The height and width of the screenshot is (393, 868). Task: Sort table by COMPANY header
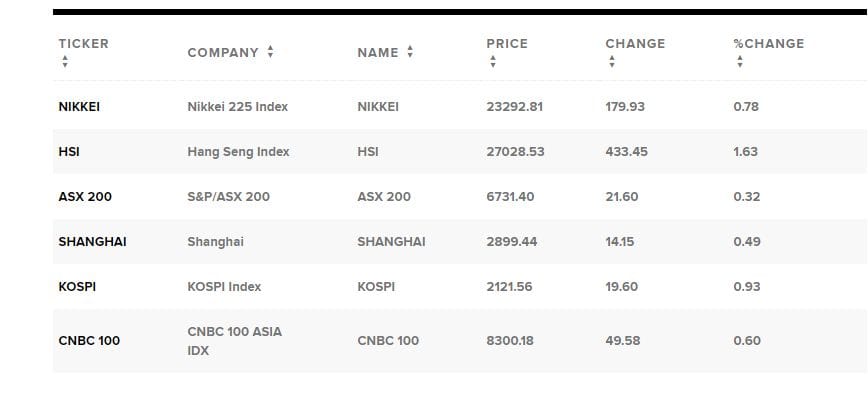223,53
